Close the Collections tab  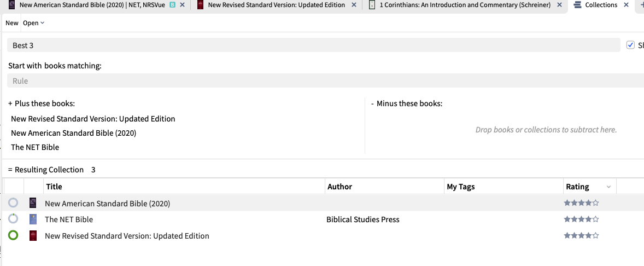tap(626, 5)
